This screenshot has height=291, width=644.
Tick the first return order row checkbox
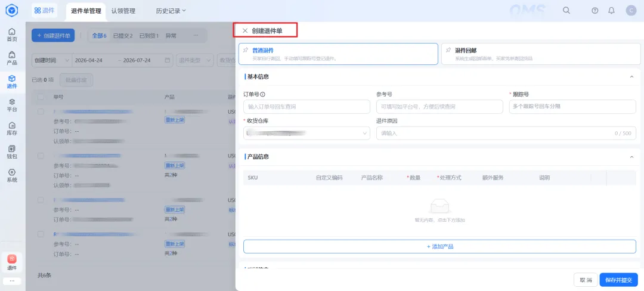(x=41, y=112)
